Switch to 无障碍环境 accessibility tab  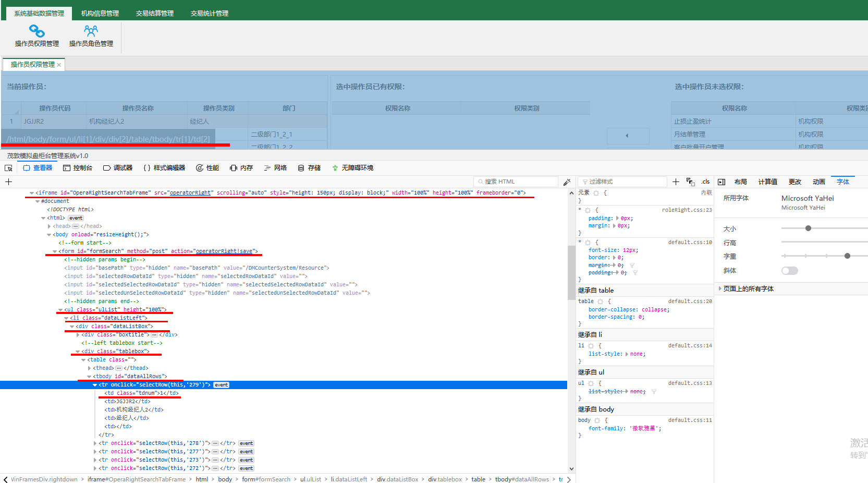pos(352,168)
